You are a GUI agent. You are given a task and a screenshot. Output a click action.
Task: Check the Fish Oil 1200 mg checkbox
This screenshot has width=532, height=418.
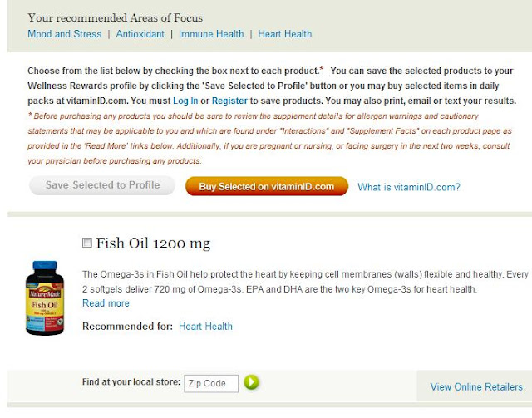click(x=87, y=243)
